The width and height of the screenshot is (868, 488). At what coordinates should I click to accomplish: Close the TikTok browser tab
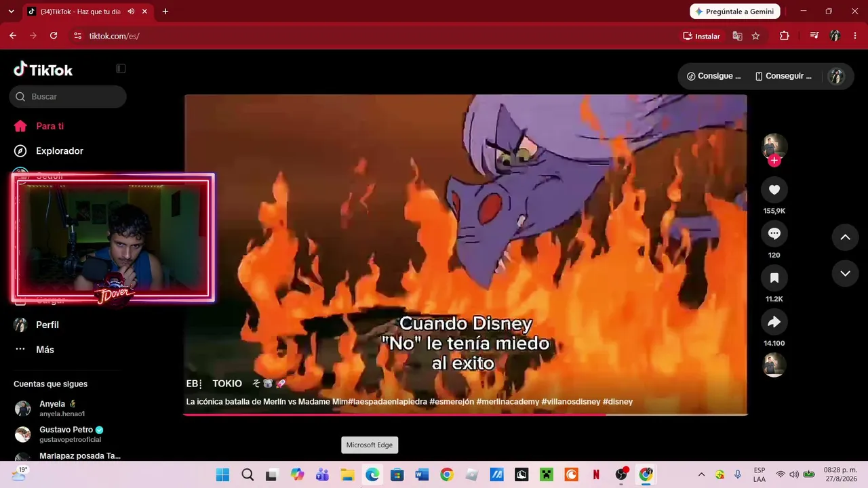click(144, 12)
